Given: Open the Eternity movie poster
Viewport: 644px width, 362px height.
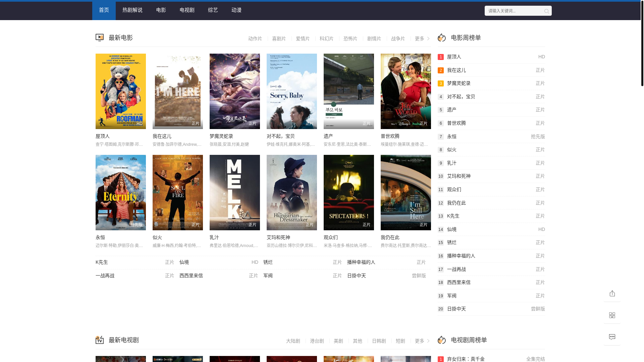Looking at the screenshot, I should 121,192.
